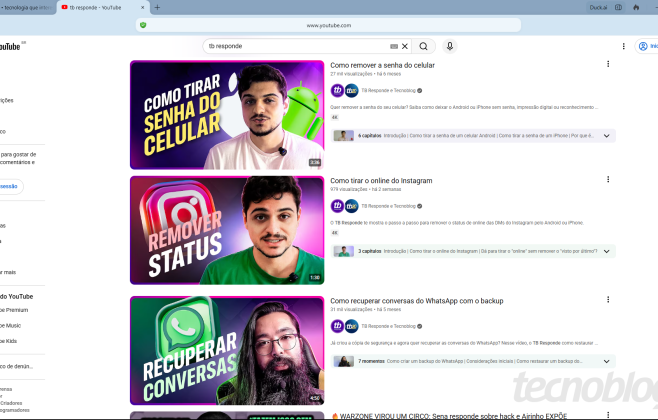The width and height of the screenshot is (658, 420).
Task: Open a new browser tab with plus icon
Action: [x=157, y=7]
